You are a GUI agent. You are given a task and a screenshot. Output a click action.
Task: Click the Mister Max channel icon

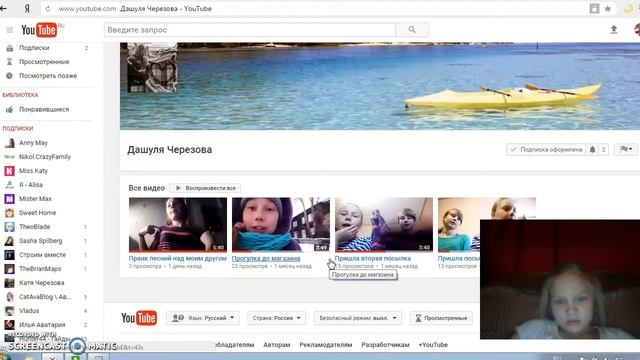click(x=9, y=199)
